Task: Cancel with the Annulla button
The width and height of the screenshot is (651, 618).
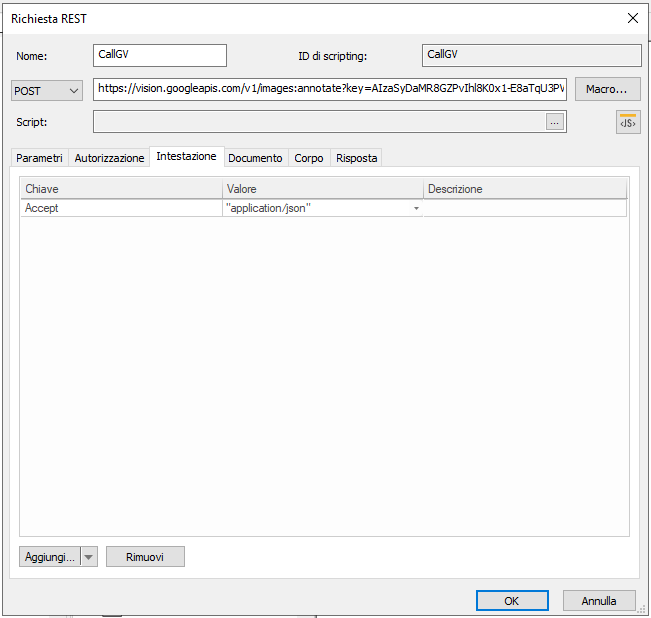Action: (x=599, y=601)
